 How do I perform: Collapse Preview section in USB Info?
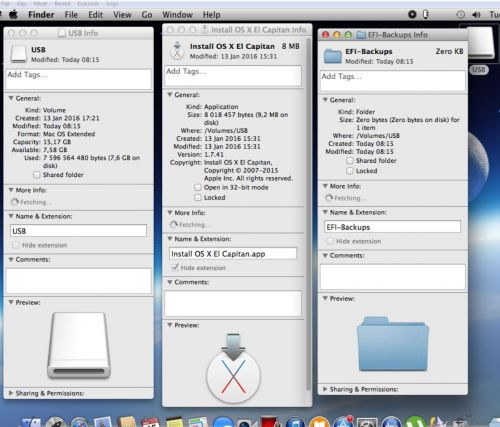(11, 302)
